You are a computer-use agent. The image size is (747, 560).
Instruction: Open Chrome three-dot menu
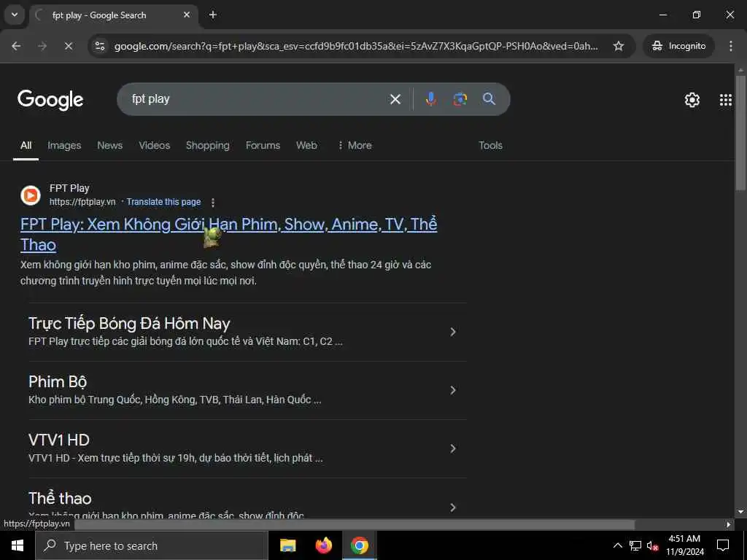[731, 46]
